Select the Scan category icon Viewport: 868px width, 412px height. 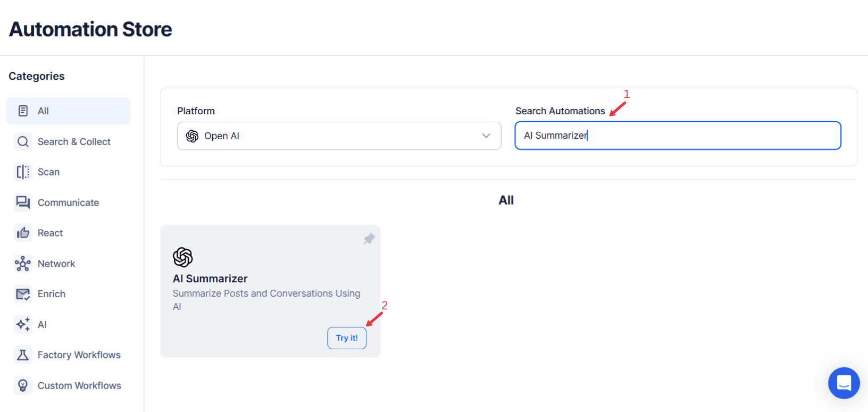point(22,172)
